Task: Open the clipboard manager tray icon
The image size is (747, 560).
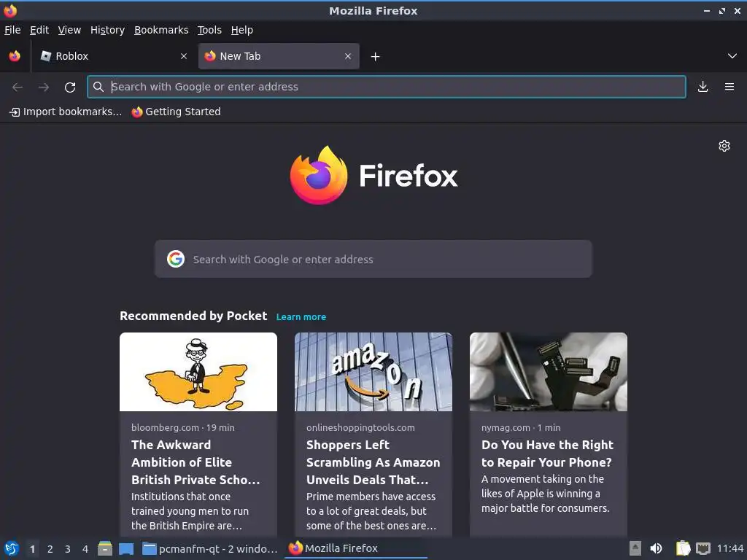Action: [x=683, y=548]
